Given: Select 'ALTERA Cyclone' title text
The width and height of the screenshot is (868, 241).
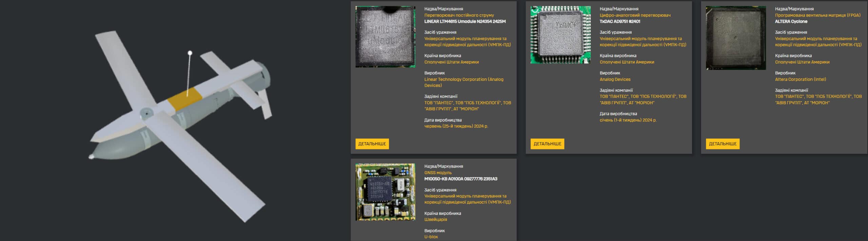Looking at the screenshot, I should pos(791,21).
